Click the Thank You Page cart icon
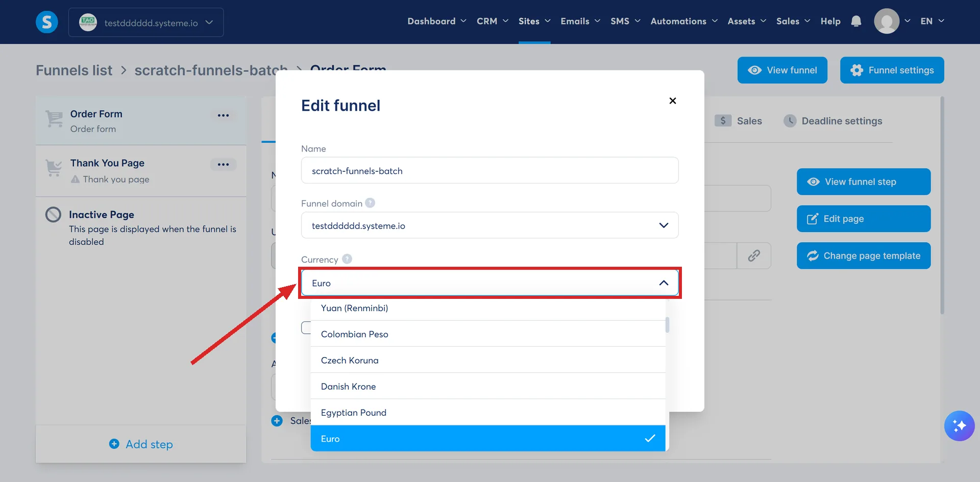980x482 pixels. click(54, 168)
